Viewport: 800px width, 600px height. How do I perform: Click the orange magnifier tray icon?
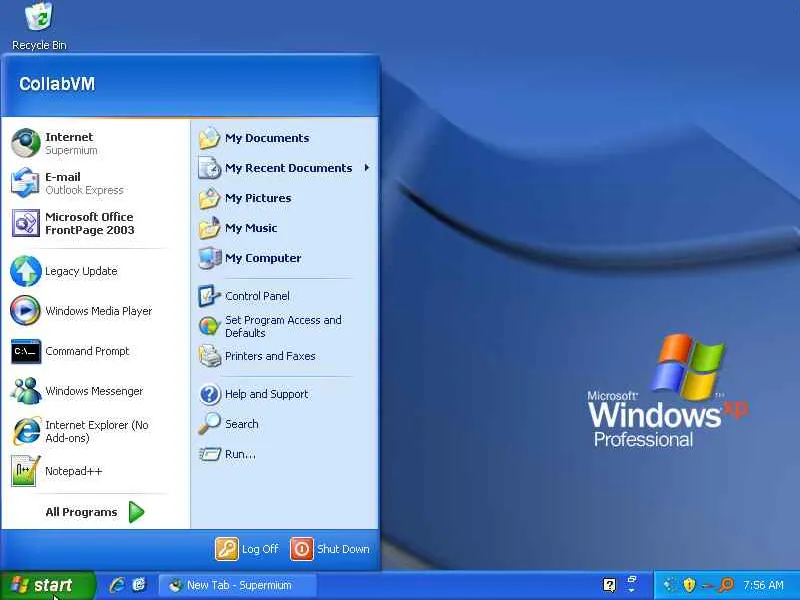pyautogui.click(x=726, y=585)
